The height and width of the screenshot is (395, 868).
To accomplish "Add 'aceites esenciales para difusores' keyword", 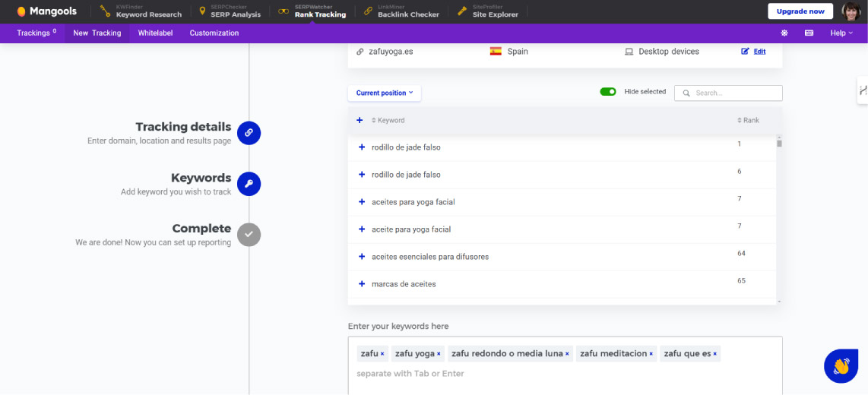I will pyautogui.click(x=362, y=257).
